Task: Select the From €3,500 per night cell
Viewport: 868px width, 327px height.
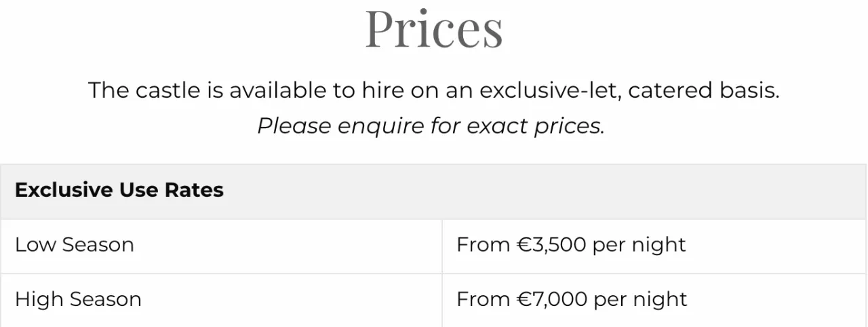Action: click(654, 246)
